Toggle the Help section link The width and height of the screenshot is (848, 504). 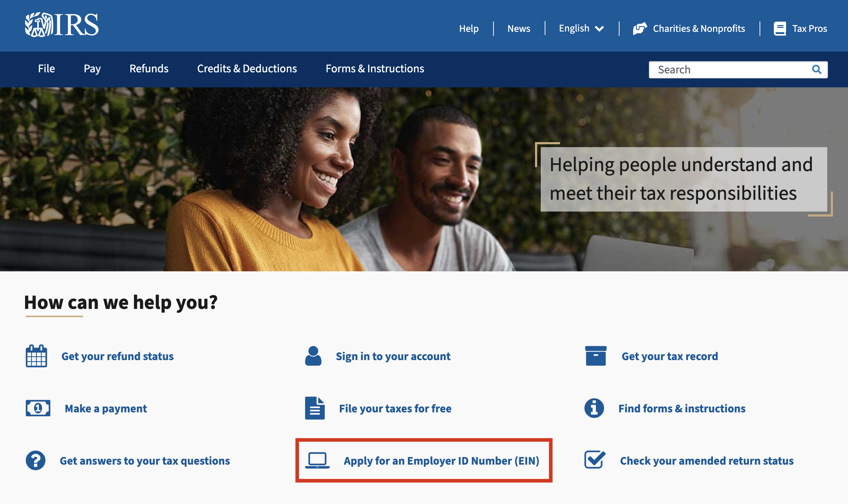469,28
